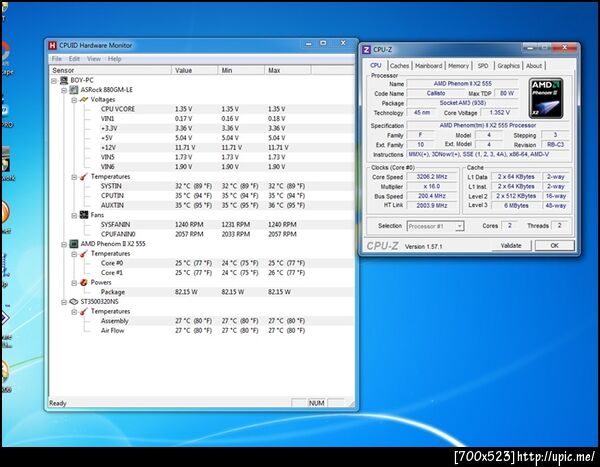Collapse the ASRock 880GM-LE node

tap(64, 90)
